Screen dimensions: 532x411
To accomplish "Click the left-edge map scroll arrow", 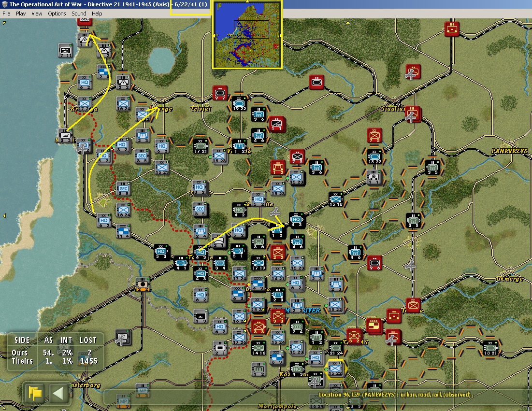I will 4,216.
